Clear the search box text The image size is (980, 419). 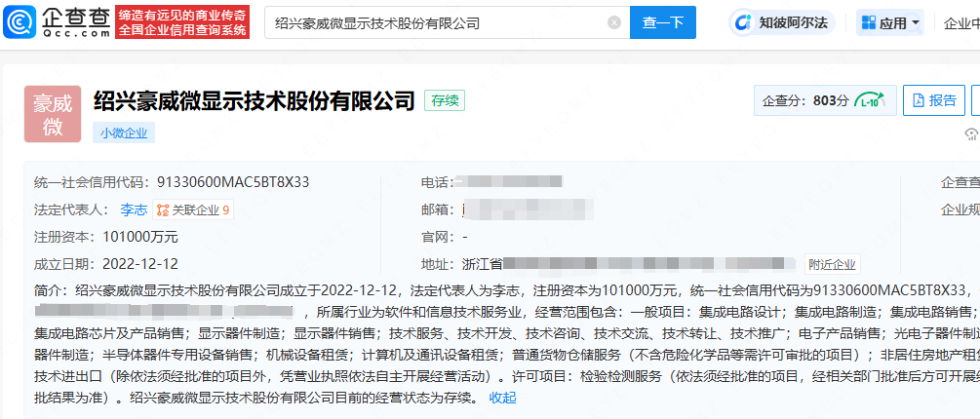point(614,23)
